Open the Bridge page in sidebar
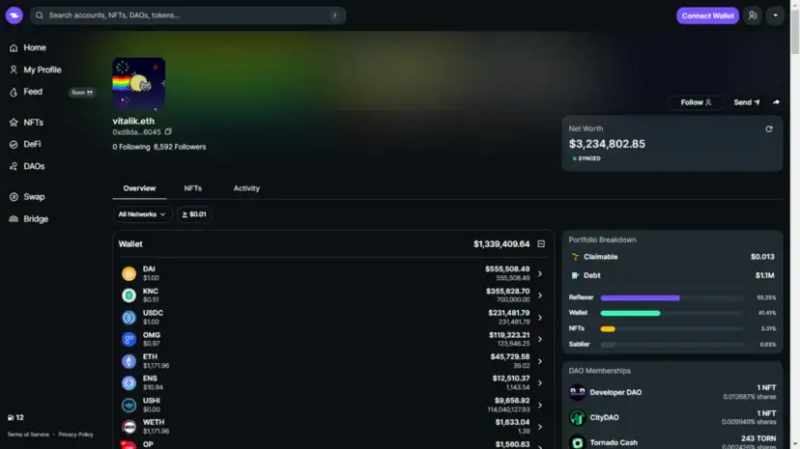This screenshot has height=449, width=800. point(35,219)
